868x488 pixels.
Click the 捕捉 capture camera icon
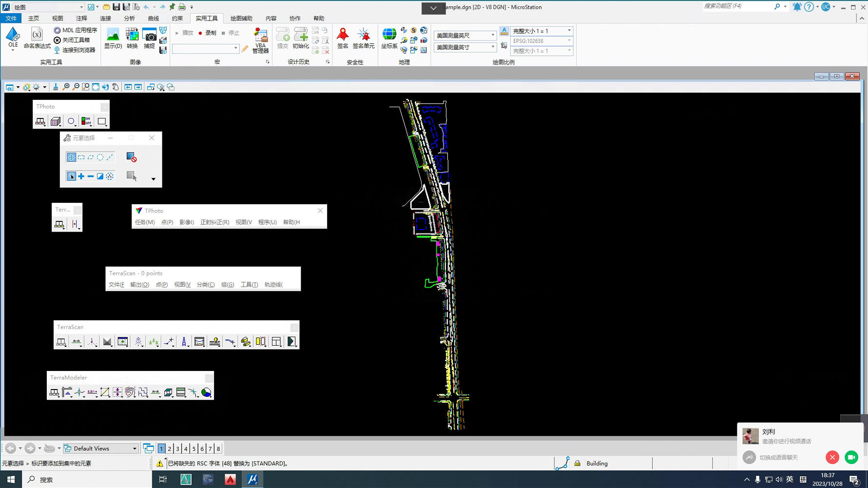pos(149,38)
